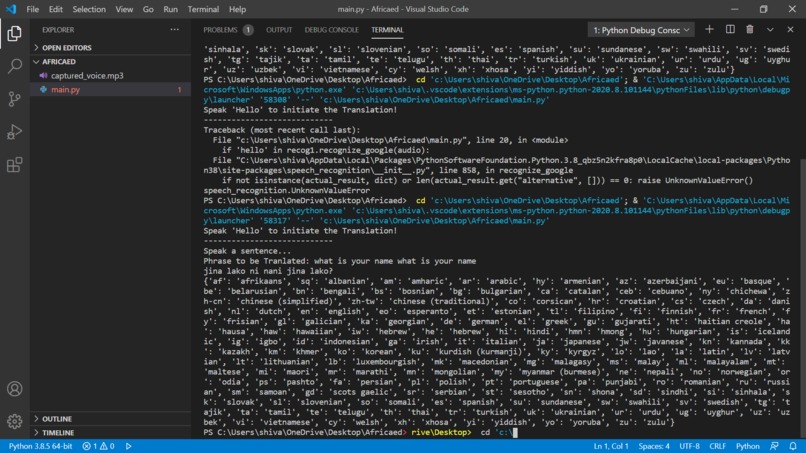This screenshot has height=453, width=806.
Task: Click Ln 1, Col 1 cursor position
Action: tap(611, 446)
